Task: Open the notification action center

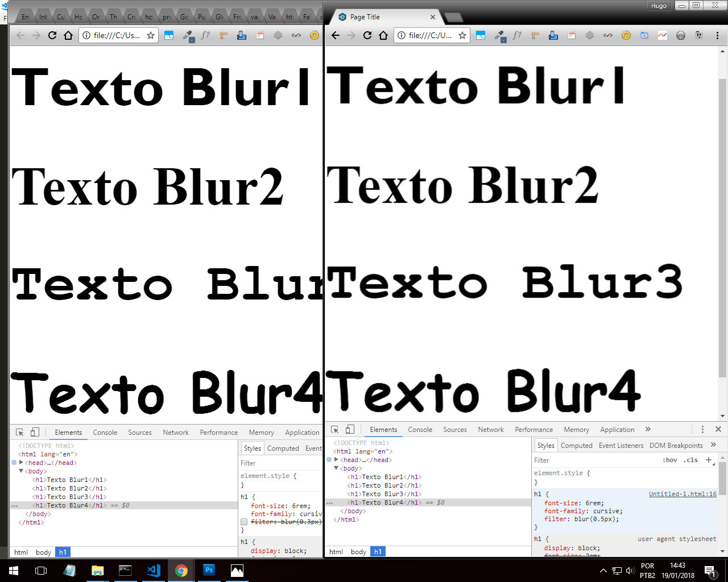Action: (x=710, y=571)
